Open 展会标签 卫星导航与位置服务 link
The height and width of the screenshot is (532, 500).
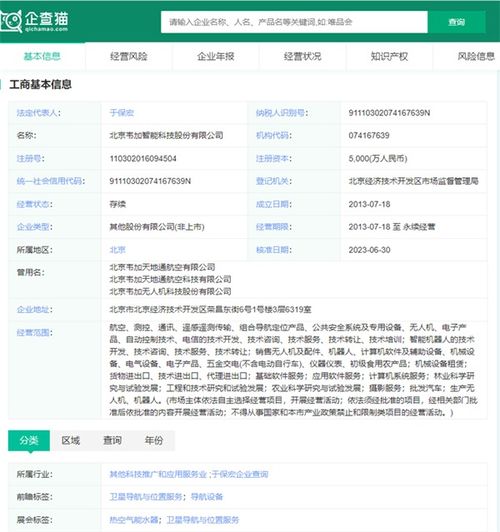203,520
